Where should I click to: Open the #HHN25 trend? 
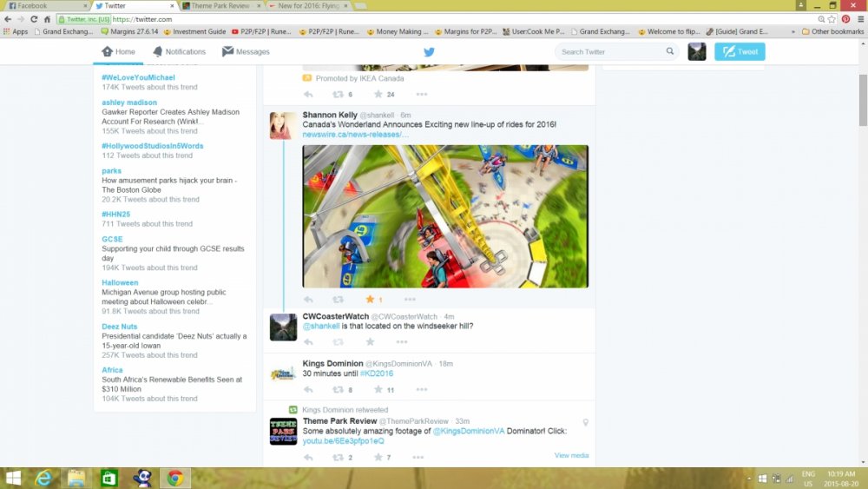coord(115,215)
